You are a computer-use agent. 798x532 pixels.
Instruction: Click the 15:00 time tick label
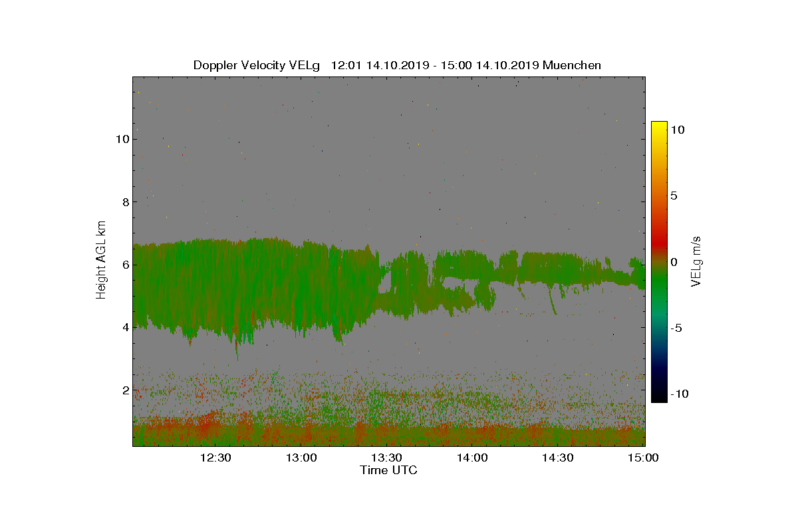pyautogui.click(x=643, y=458)
